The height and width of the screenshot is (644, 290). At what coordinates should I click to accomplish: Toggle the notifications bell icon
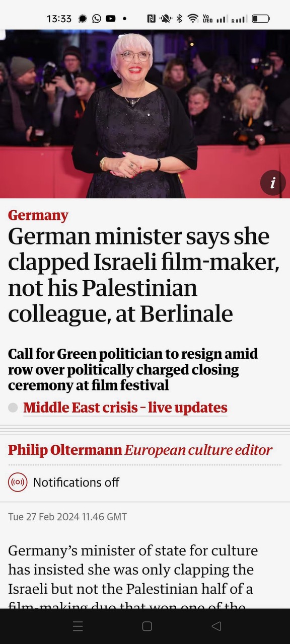point(18,482)
